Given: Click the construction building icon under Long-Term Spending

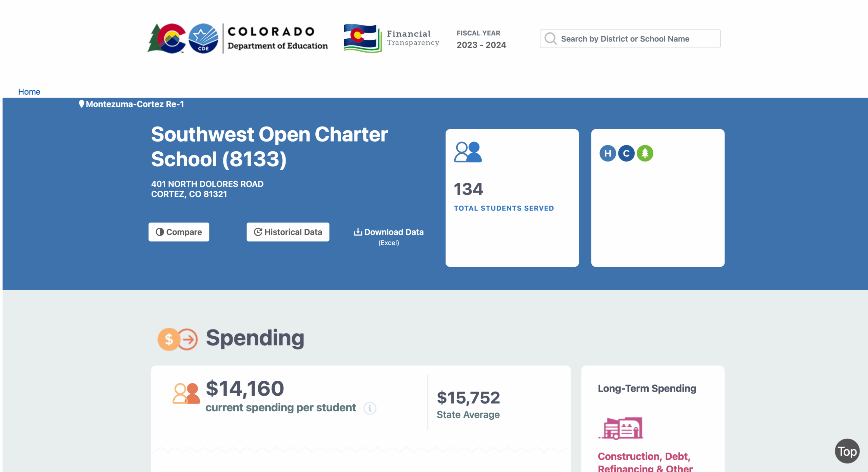Looking at the screenshot, I should click(620, 428).
